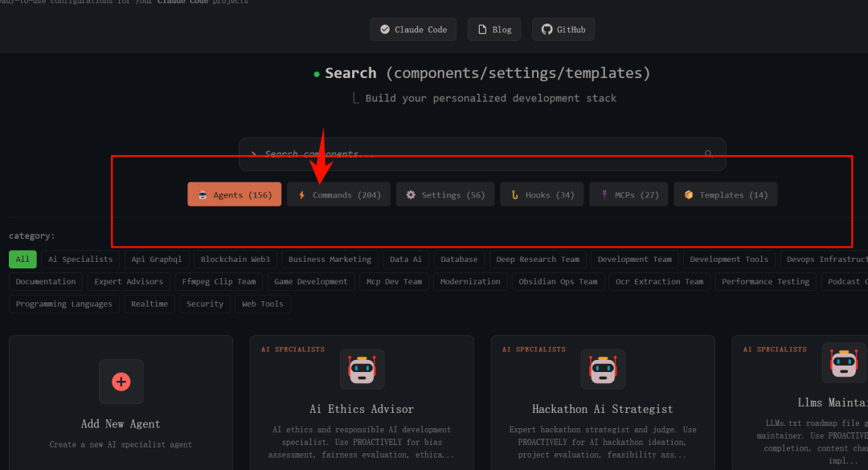Pick the Web Tools category
This screenshot has width=868, height=470.
pyautogui.click(x=262, y=304)
